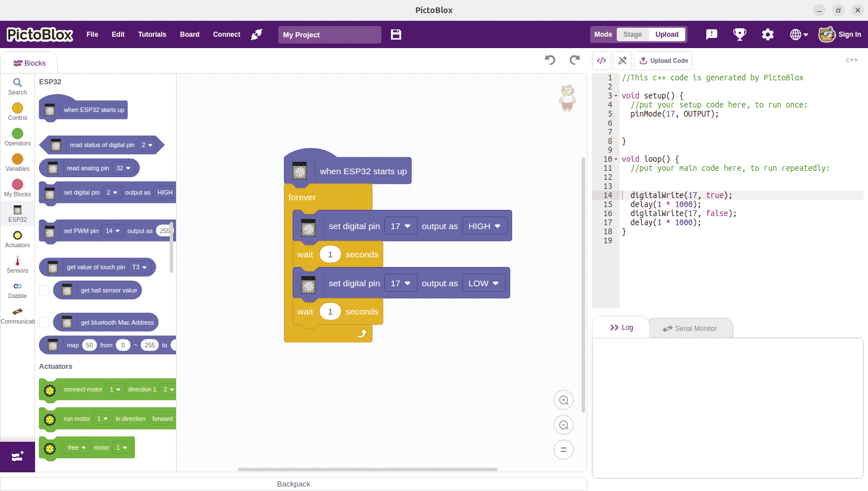Open read analog pin 32 dropdown
Screen dimensions: 868x491
(123, 168)
